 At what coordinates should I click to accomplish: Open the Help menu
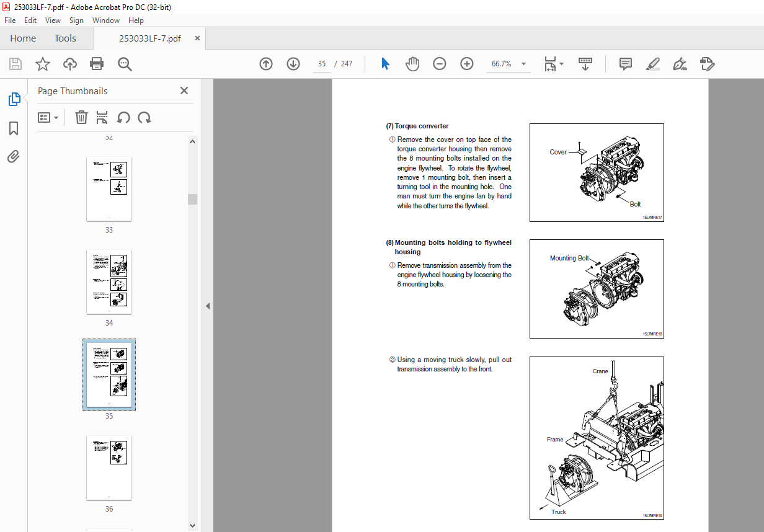[136, 20]
